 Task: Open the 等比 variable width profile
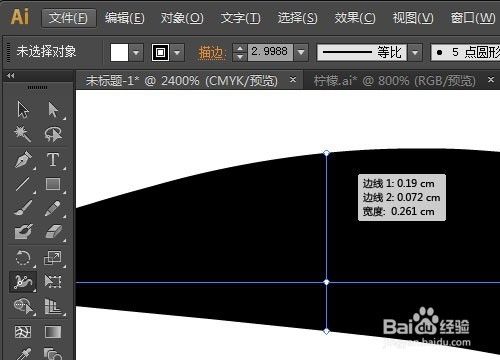pos(362,53)
